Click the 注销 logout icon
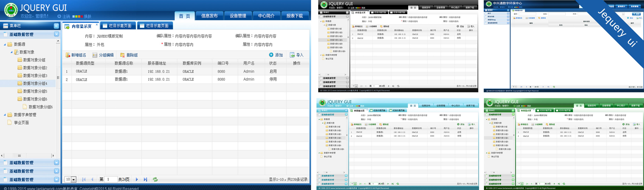644x190 pixels. tap(59, 16)
